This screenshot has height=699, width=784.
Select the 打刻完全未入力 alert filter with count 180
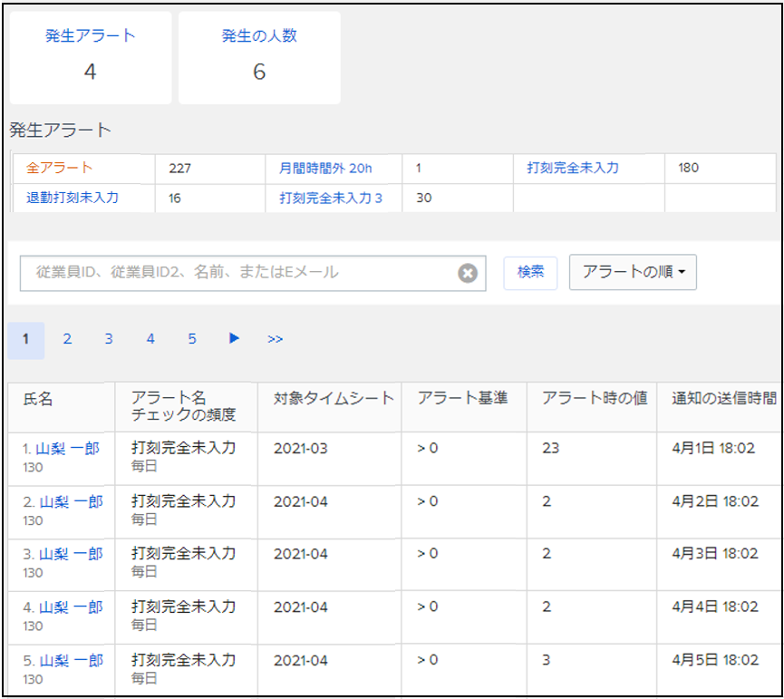(x=573, y=168)
